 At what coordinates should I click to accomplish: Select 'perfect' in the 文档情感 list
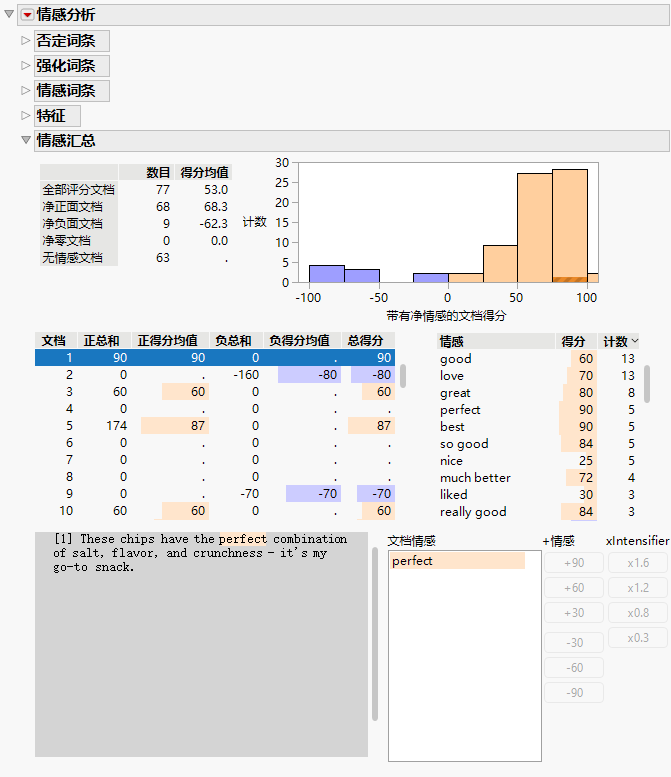click(457, 561)
